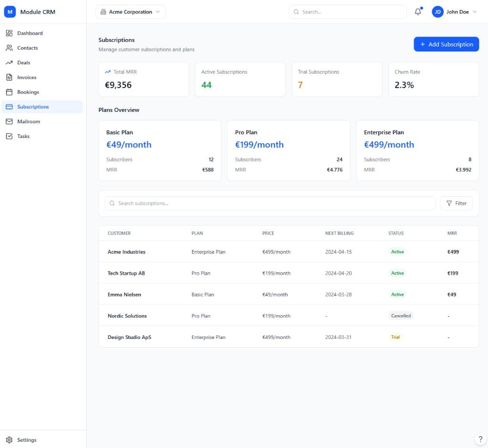
Task: Click the €499 MRR cell
Action: [x=453, y=252]
